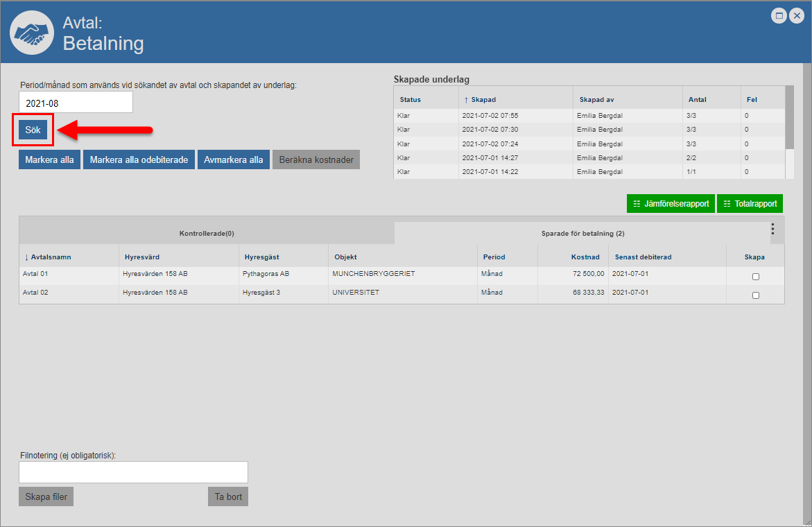Sort table by Avtalsnamn column
812x527 pixels.
[x=51, y=257]
